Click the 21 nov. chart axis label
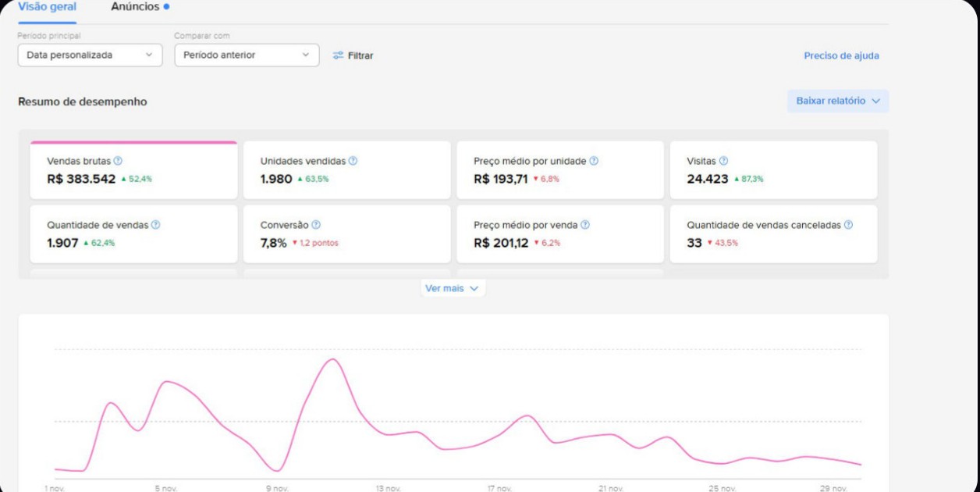 611,488
